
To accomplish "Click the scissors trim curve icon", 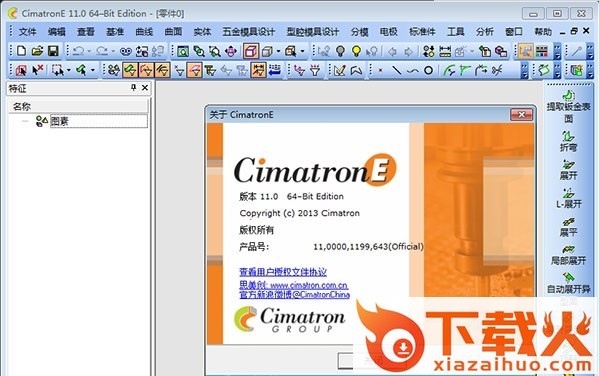I will (x=497, y=70).
